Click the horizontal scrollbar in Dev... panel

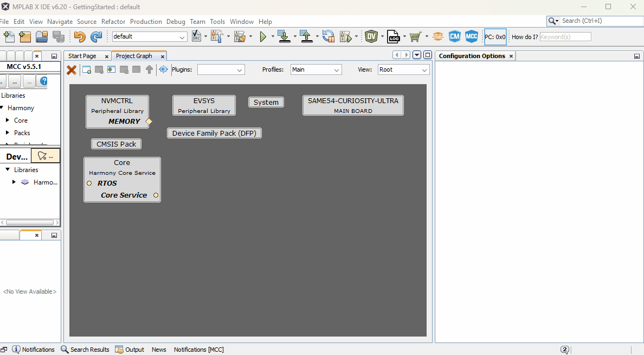(30, 223)
